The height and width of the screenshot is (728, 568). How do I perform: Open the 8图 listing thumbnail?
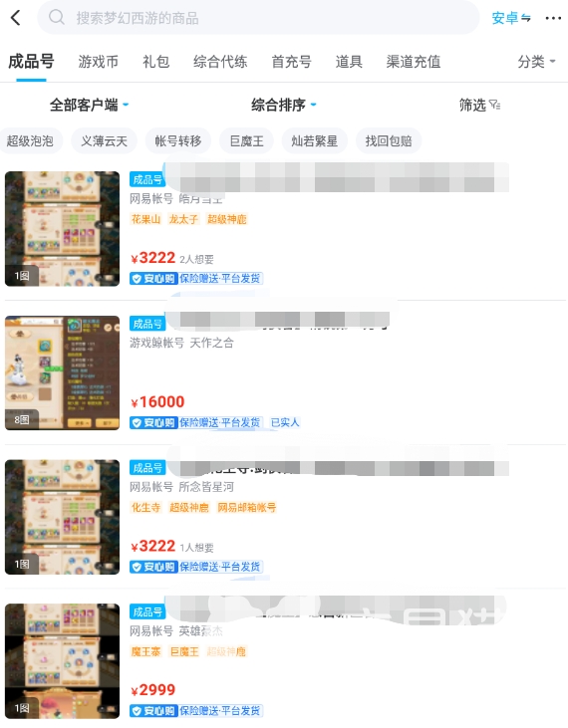tap(62, 372)
